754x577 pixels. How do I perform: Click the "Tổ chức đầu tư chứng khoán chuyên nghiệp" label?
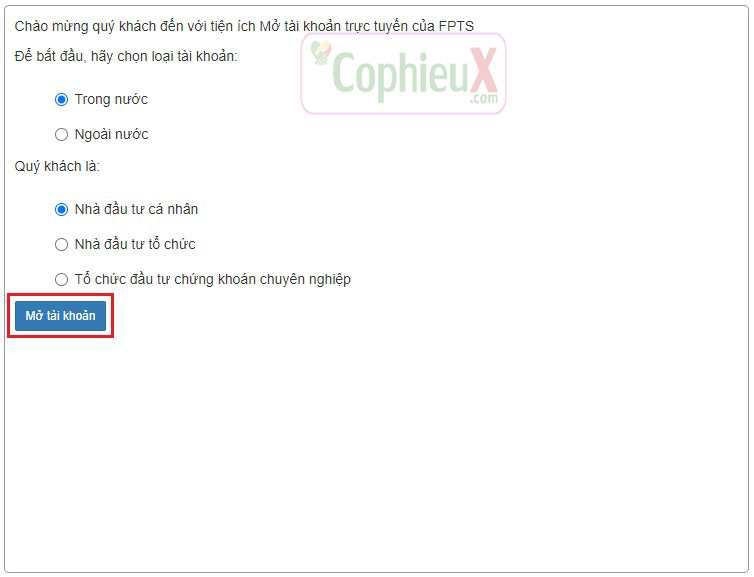pos(212,279)
